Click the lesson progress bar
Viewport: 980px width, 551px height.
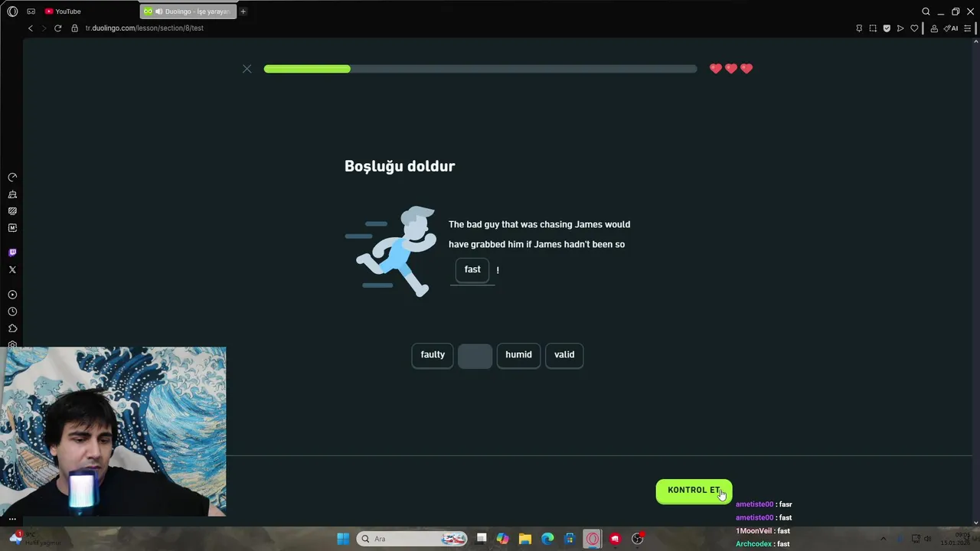(480, 69)
